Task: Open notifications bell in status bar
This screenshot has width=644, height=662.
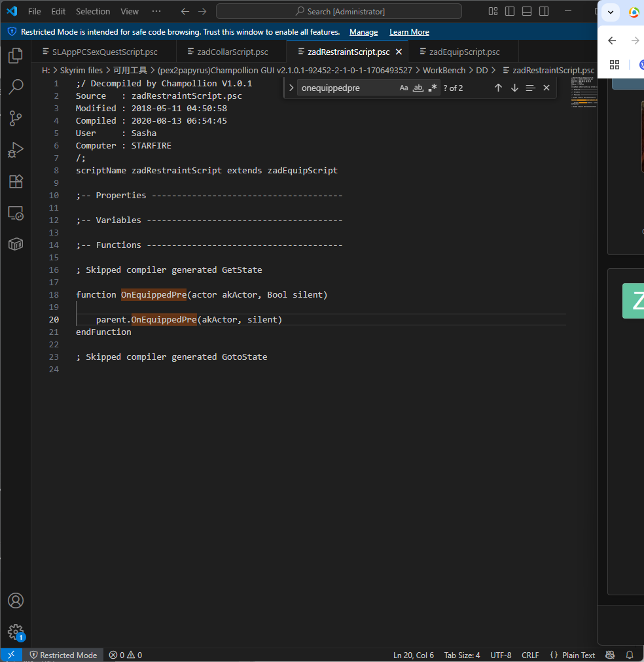Action: (630, 655)
